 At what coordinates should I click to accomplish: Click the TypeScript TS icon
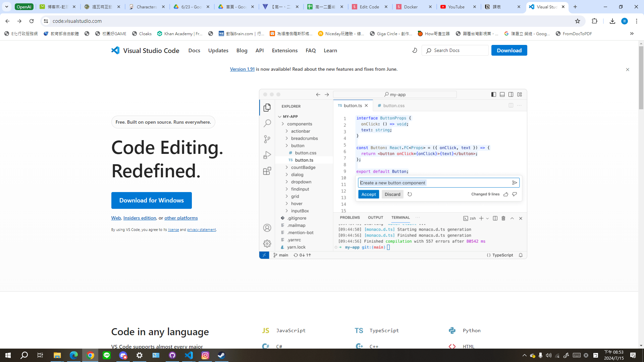[x=359, y=330]
